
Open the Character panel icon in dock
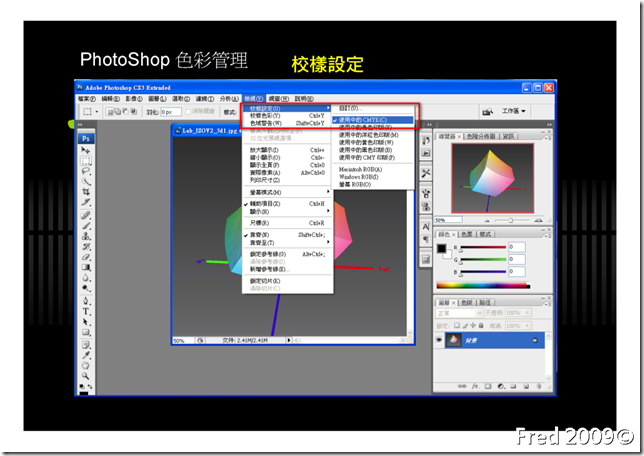[426, 226]
